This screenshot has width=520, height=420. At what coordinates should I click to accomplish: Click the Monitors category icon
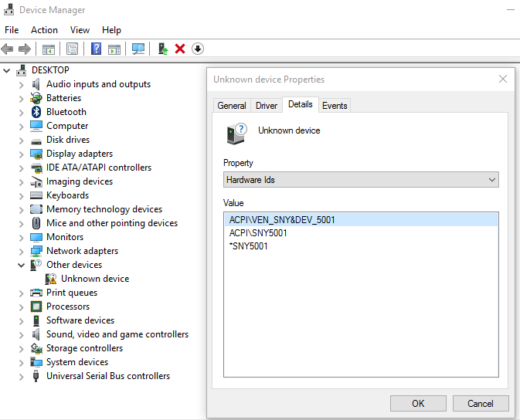pos(36,237)
